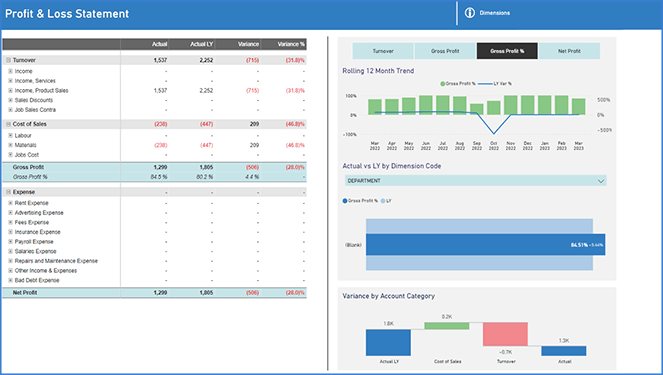Screen dimensions: 663x375
Task: Click the Turnover bar in variance waterfall
Action: (x=505, y=334)
